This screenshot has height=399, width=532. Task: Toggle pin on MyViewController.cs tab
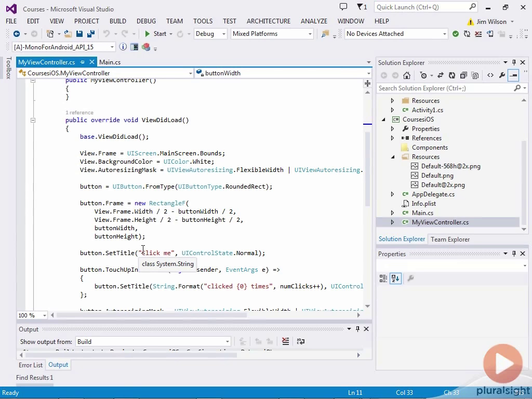(82, 62)
